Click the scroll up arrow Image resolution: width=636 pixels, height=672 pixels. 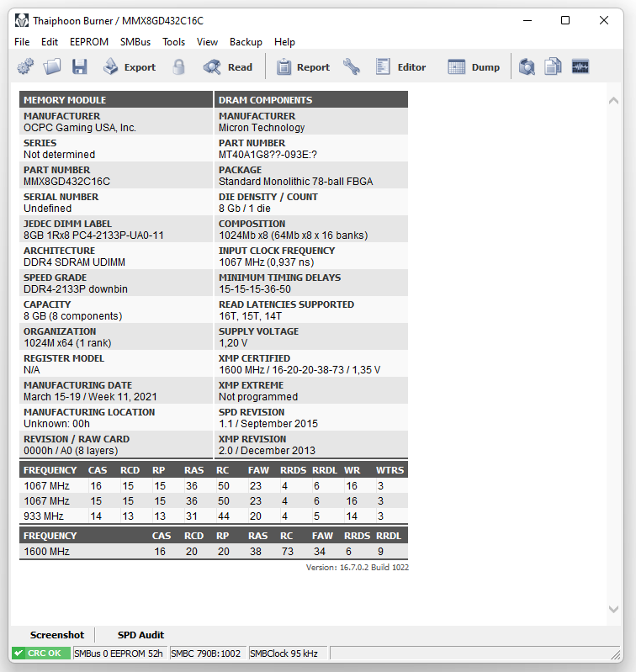(614, 101)
